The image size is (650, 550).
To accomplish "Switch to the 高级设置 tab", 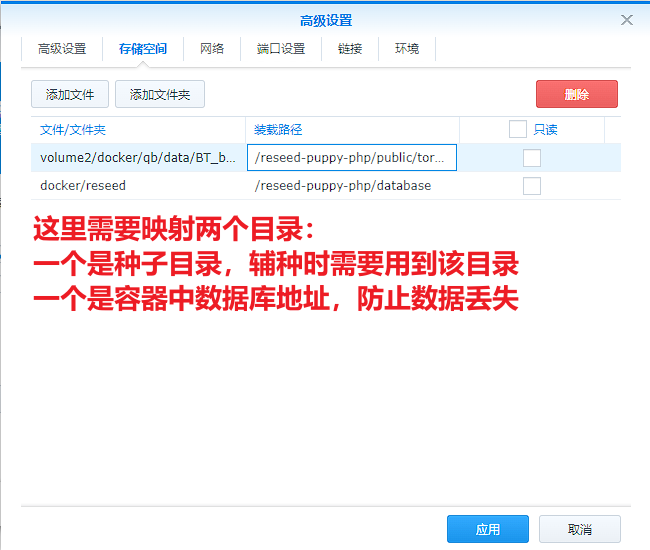I will coord(62,49).
